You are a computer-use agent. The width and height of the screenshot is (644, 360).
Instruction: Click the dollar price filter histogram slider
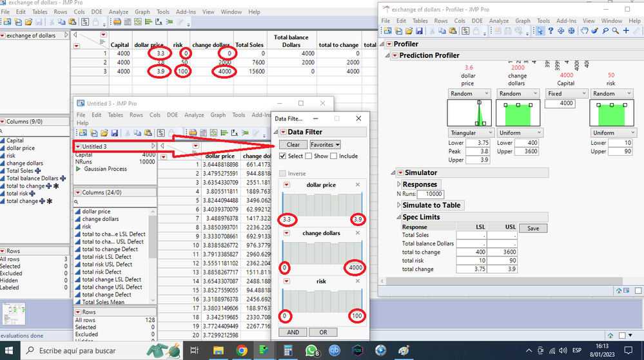click(321, 204)
